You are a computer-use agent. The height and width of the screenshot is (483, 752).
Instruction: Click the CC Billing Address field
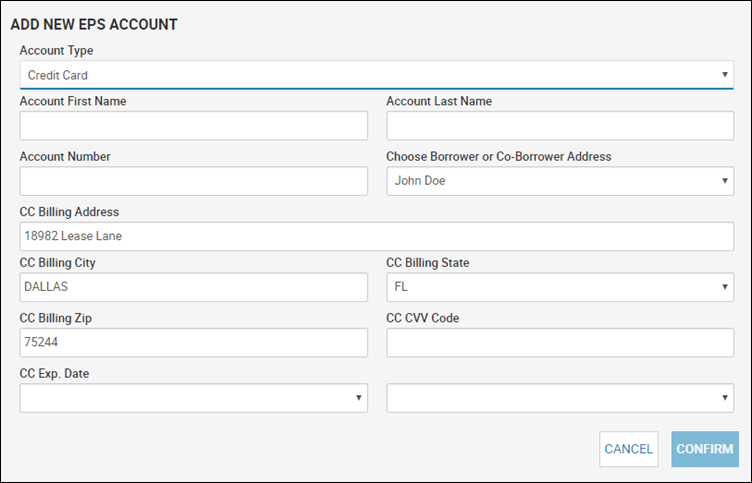[376, 236]
